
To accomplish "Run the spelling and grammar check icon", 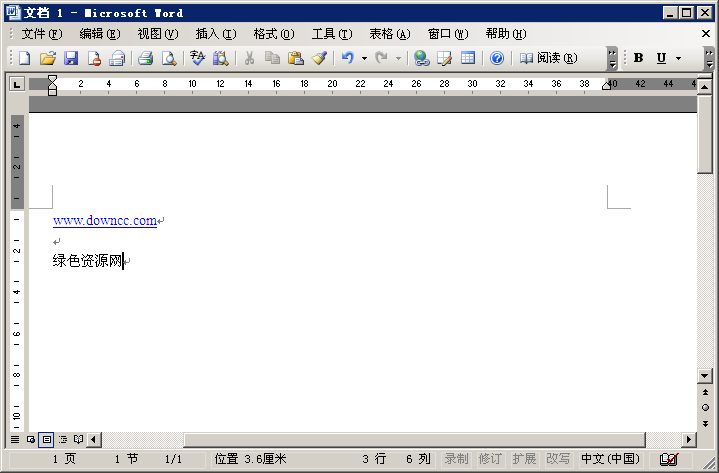I will point(197,58).
